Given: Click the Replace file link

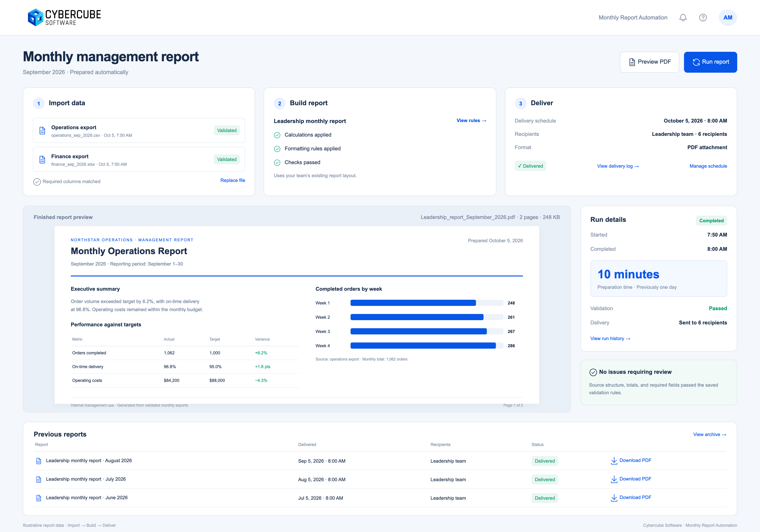Looking at the screenshot, I should 233,180.
